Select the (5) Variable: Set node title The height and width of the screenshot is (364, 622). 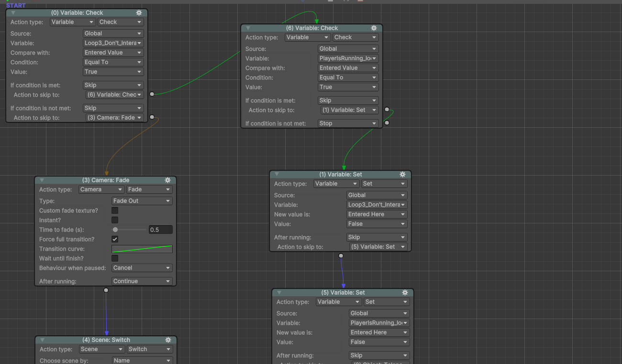tap(343, 293)
